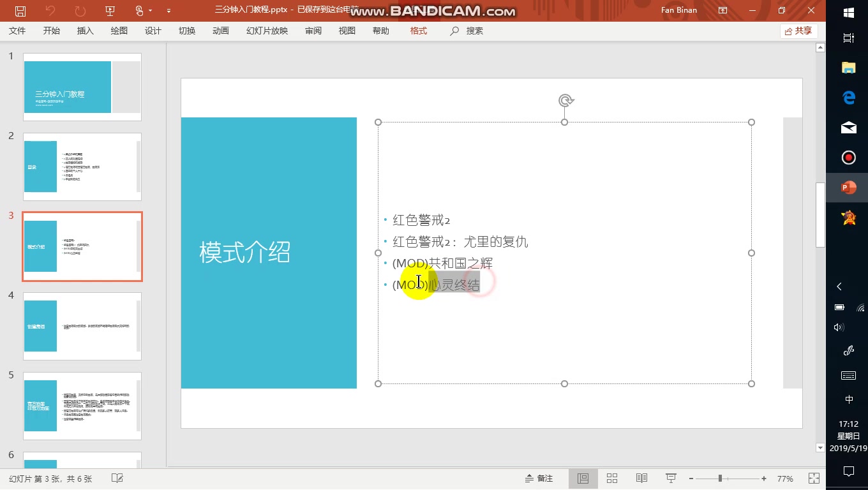The width and height of the screenshot is (868, 490).
Task: Open ribbon display options icon
Action: [722, 11]
